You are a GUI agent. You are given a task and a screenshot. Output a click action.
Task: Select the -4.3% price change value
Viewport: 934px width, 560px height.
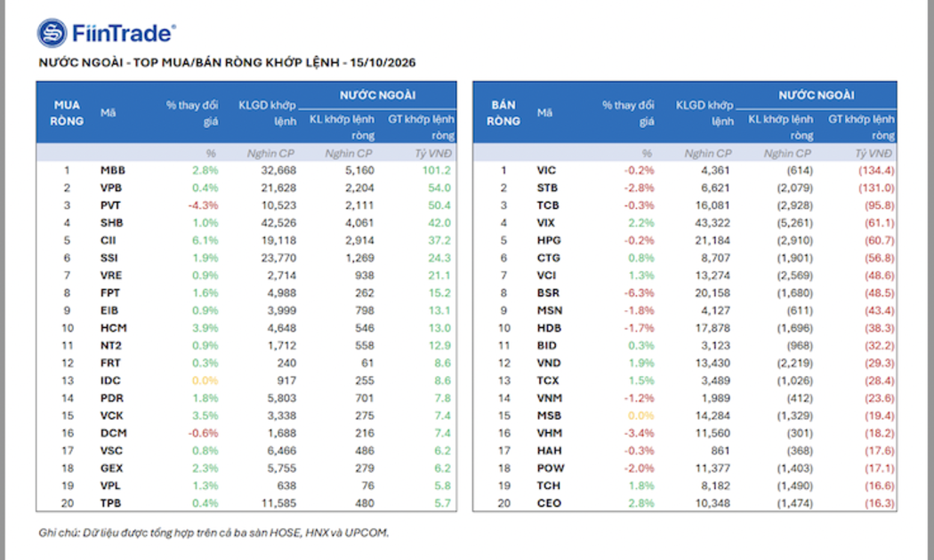point(203,205)
